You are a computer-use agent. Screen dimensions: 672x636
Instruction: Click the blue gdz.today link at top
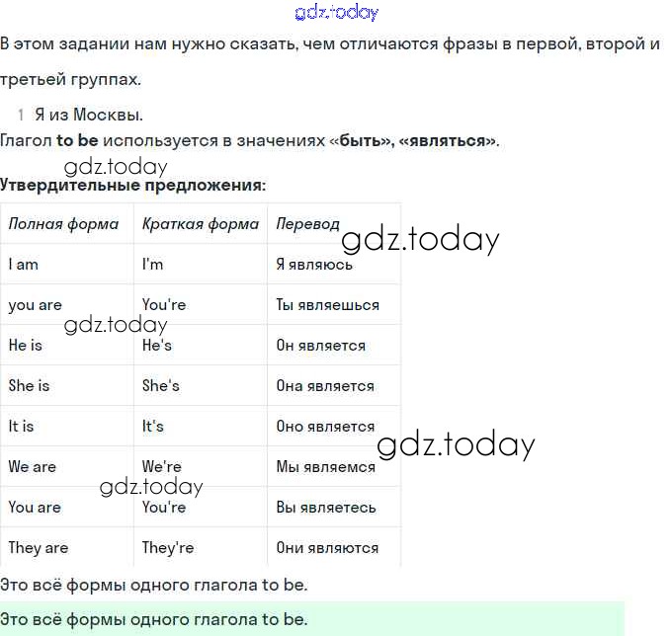(x=336, y=13)
